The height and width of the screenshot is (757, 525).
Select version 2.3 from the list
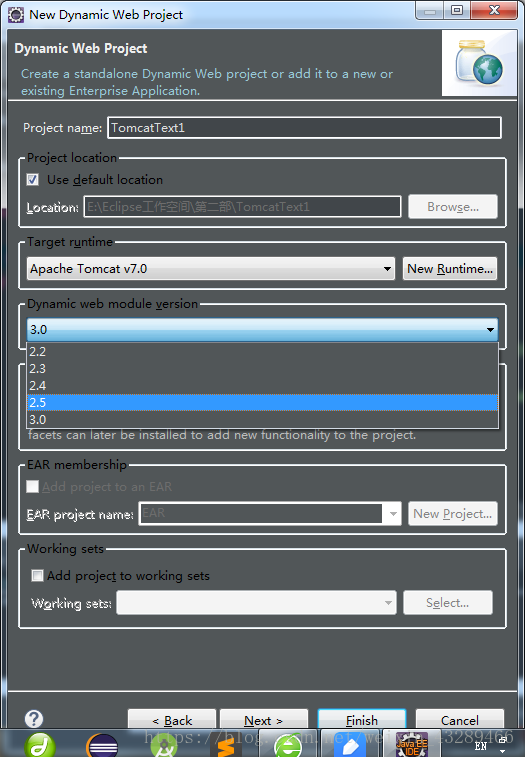(x=263, y=368)
